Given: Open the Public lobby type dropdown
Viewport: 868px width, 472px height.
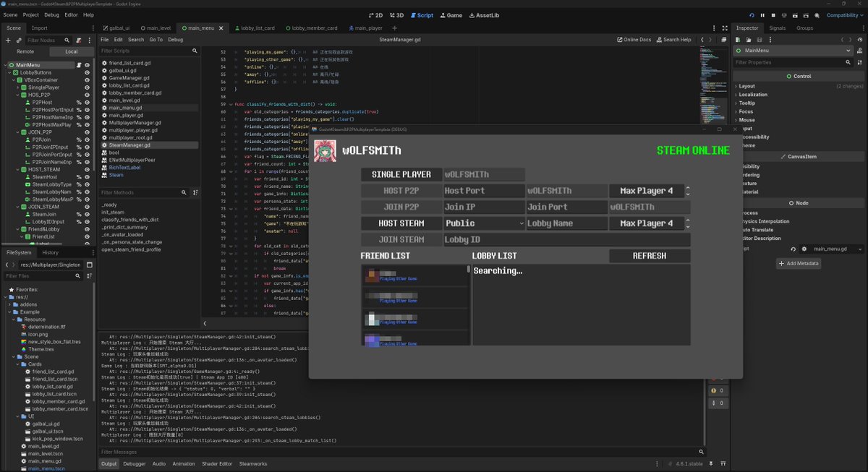Looking at the screenshot, I should [x=484, y=223].
